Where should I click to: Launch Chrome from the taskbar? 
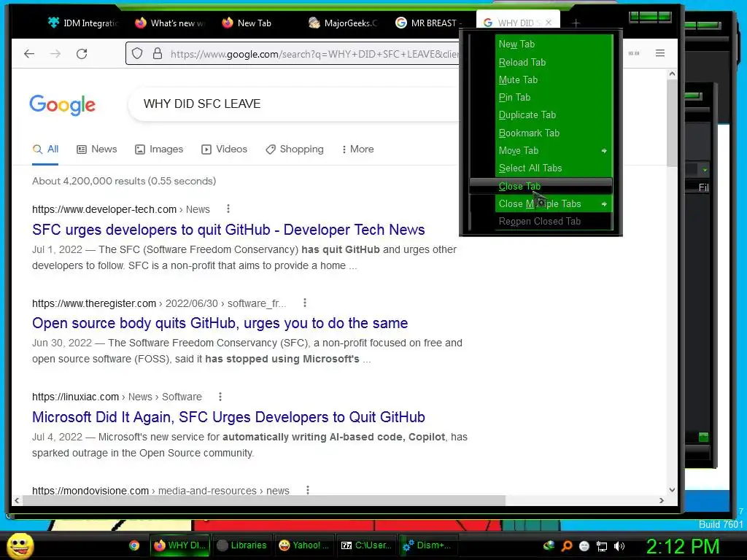134,545
